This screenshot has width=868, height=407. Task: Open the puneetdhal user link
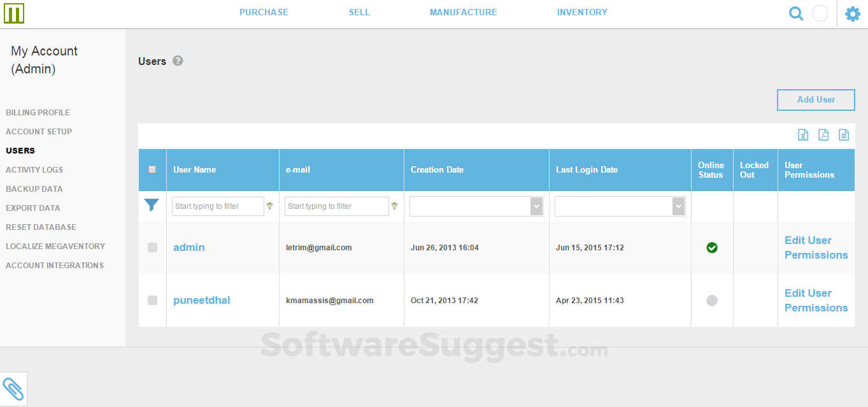point(202,300)
